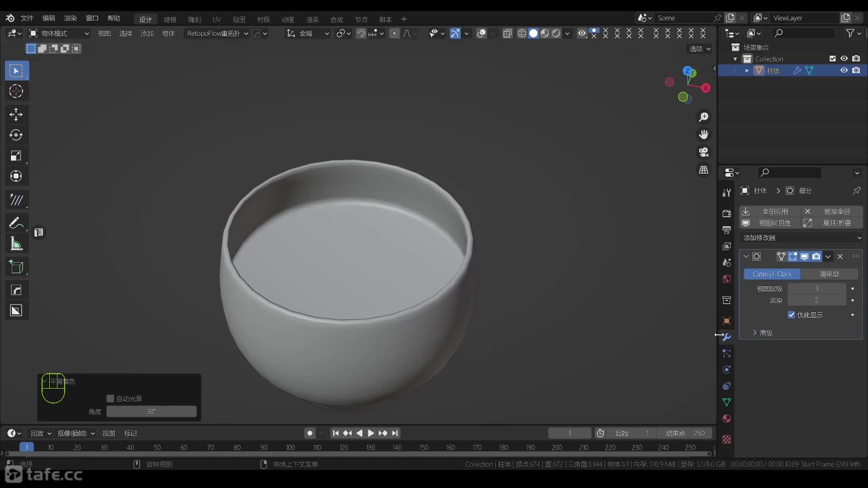Enable Auto Smooth checkbox (自动光滑)

(110, 399)
